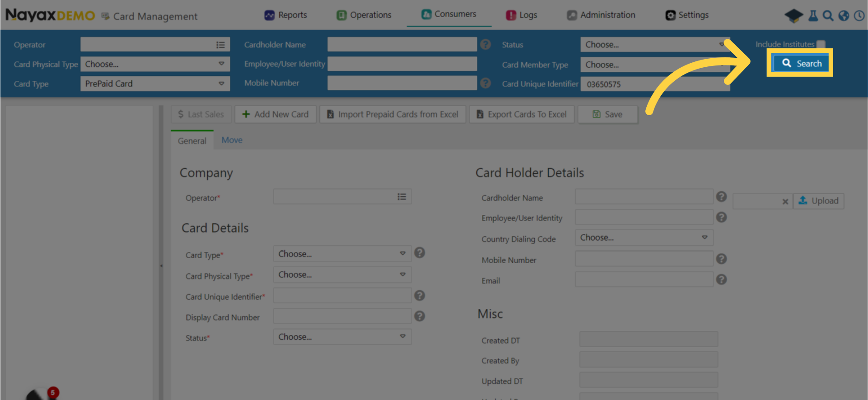This screenshot has width=868, height=400.
Task: Click help icon beside Display Card Number
Action: [420, 316]
